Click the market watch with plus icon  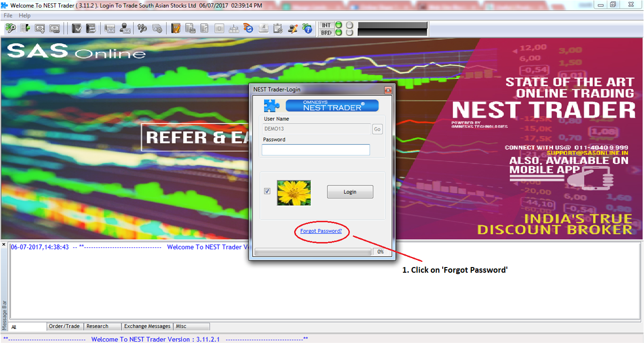click(x=40, y=28)
